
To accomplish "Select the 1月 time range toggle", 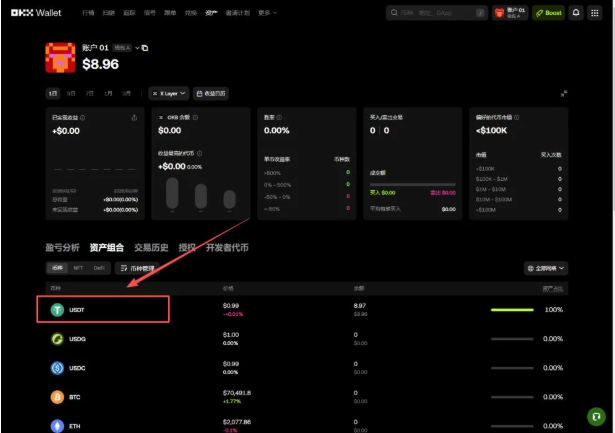I will click(108, 93).
